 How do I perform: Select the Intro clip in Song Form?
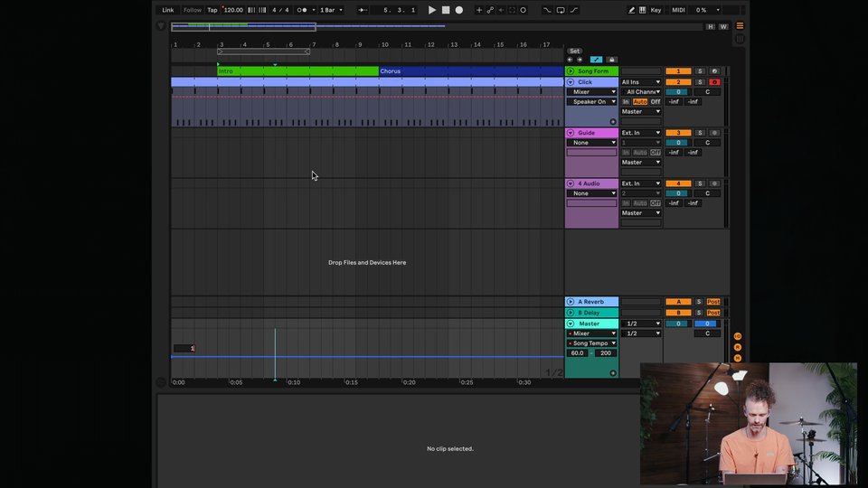(x=297, y=71)
